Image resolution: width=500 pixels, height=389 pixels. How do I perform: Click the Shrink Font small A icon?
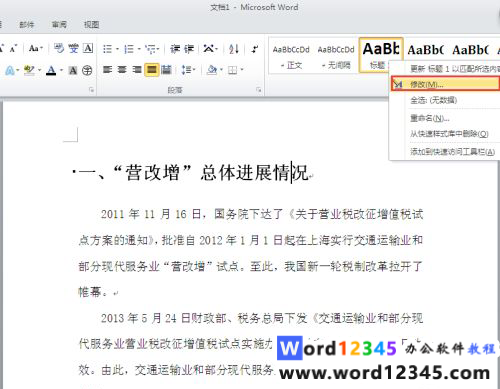coord(13,49)
